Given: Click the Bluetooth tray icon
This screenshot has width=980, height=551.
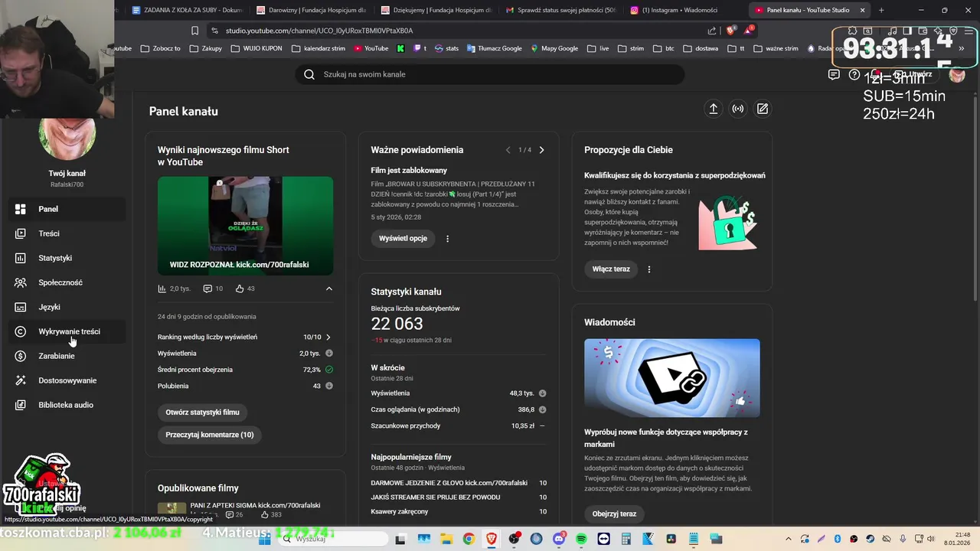Looking at the screenshot, I should point(838,539).
